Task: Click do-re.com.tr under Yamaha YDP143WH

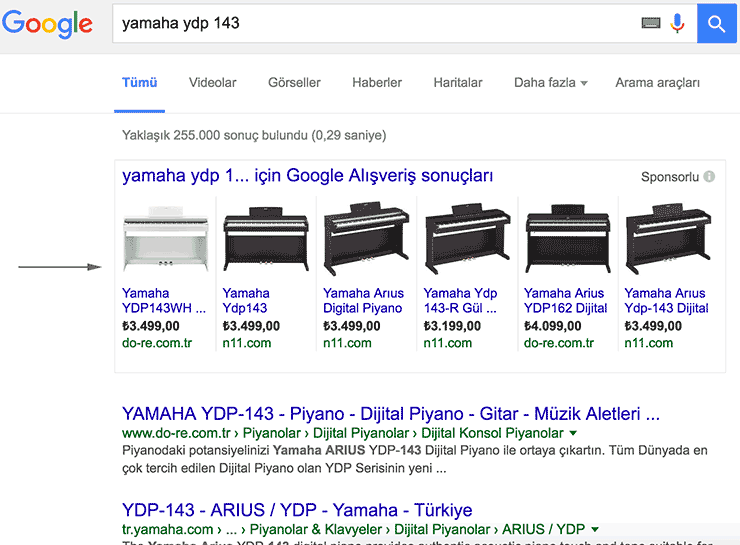Action: pyautogui.click(x=157, y=343)
